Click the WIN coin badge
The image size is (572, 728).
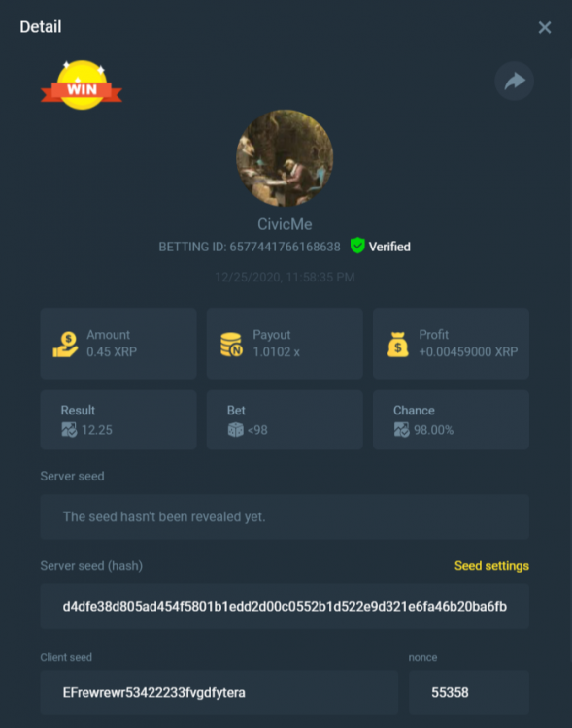[x=82, y=85]
